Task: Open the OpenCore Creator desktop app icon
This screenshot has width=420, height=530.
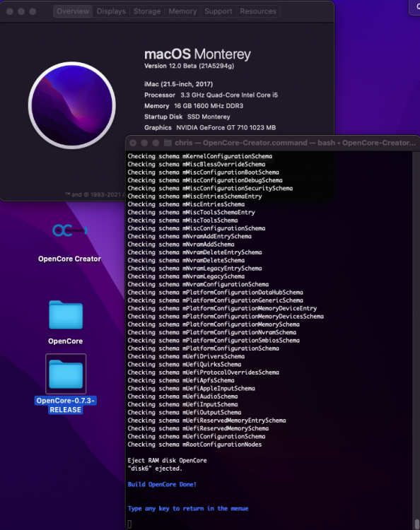Action: coord(70,230)
